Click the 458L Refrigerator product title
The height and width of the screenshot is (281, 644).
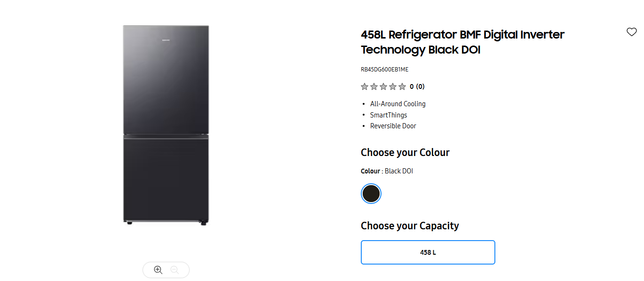(x=462, y=42)
